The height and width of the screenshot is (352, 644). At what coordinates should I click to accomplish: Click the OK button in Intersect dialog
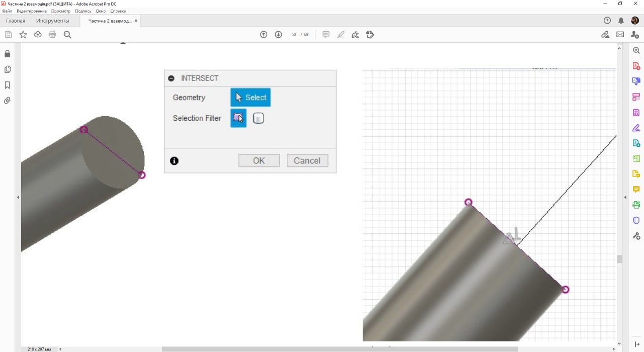[x=259, y=160]
